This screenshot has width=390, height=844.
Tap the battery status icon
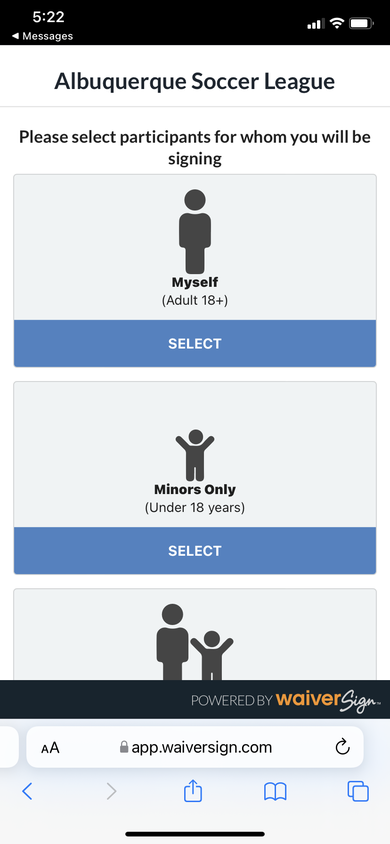[x=361, y=23]
